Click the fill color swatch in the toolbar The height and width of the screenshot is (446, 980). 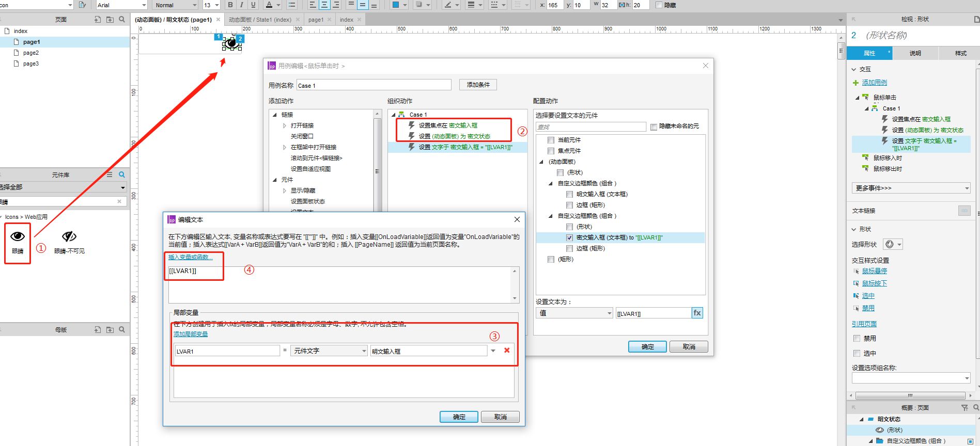click(x=396, y=5)
